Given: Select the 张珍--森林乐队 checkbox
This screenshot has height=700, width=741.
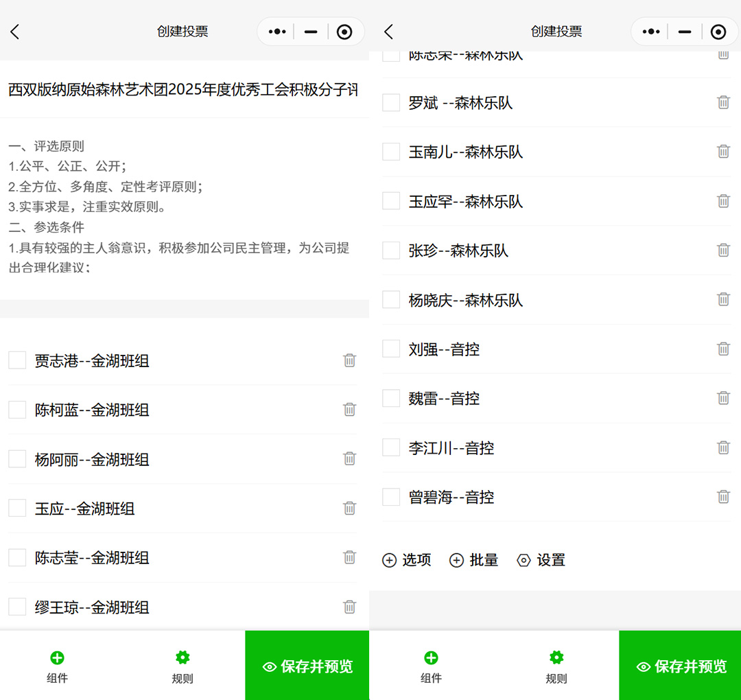Looking at the screenshot, I should [390, 250].
